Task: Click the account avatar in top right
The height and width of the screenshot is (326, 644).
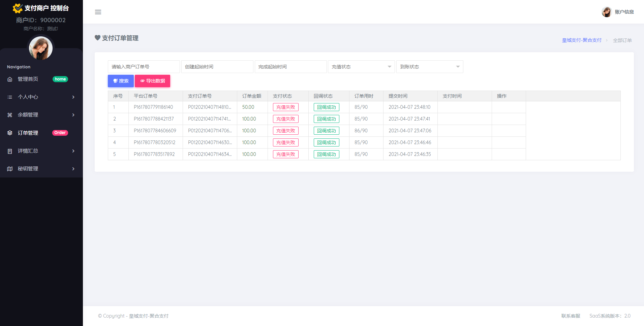Action: (607, 12)
